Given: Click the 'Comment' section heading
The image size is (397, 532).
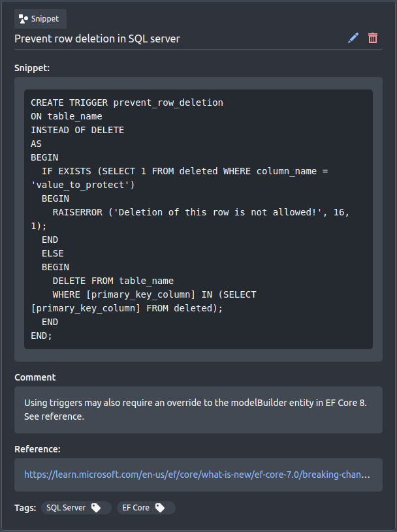Looking at the screenshot, I should (x=35, y=377).
